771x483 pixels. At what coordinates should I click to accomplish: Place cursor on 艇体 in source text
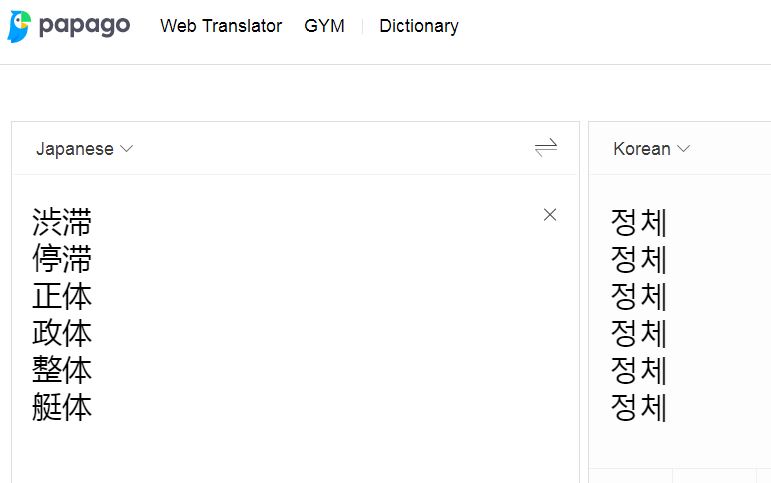click(62, 407)
